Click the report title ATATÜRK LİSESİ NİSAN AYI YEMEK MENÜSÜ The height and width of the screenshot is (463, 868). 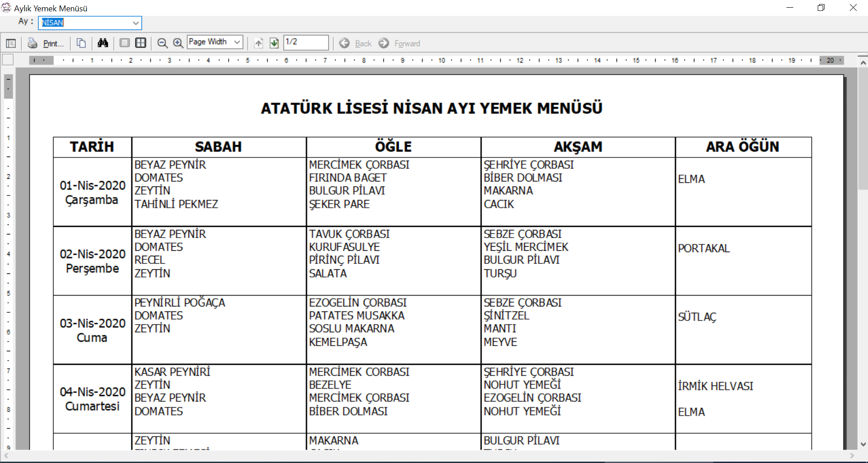pyautogui.click(x=432, y=108)
